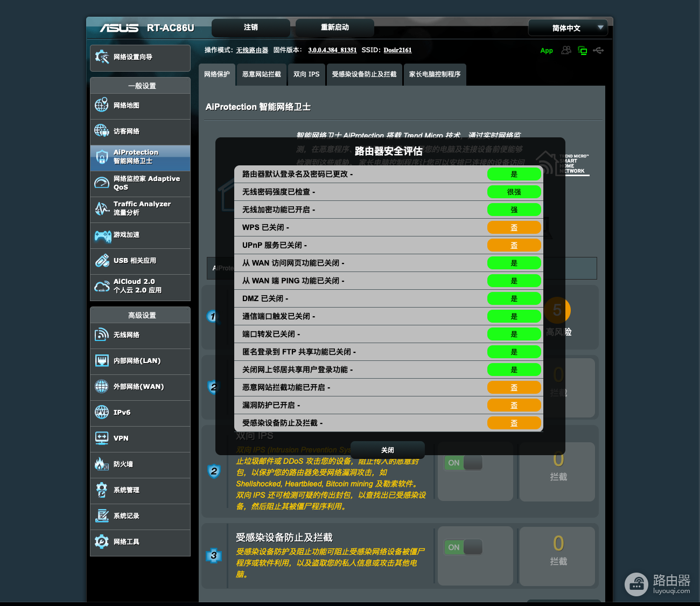
Task: Open the WAN (外部网络) globe icon
Action: tap(102, 386)
